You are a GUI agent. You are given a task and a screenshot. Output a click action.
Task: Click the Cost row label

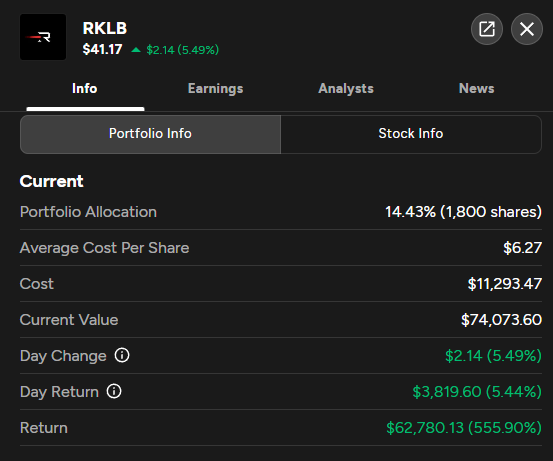tap(37, 284)
